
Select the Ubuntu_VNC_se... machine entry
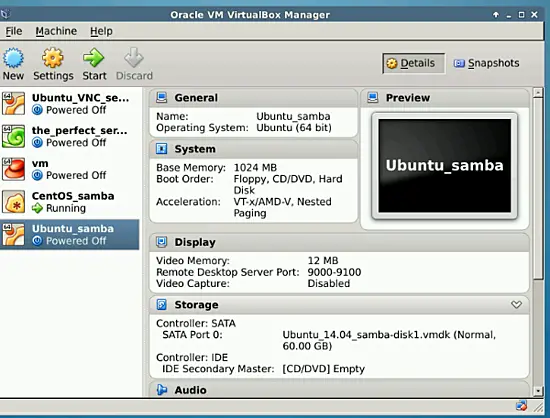(69, 104)
